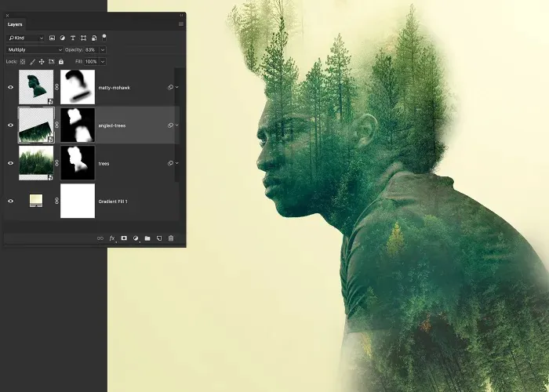
Task: Create a new group folder icon
Action: coord(147,238)
